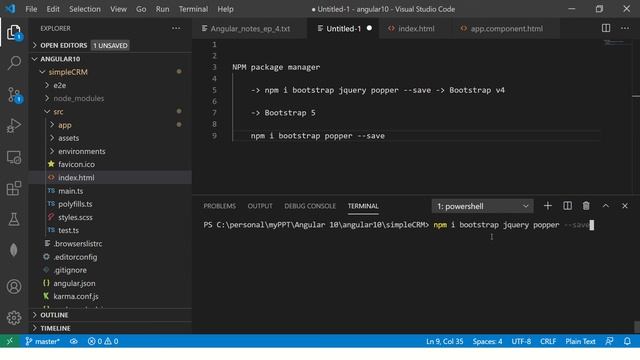This screenshot has width=640, height=360.
Task: Change language mode Plain Text
Action: pos(580,341)
